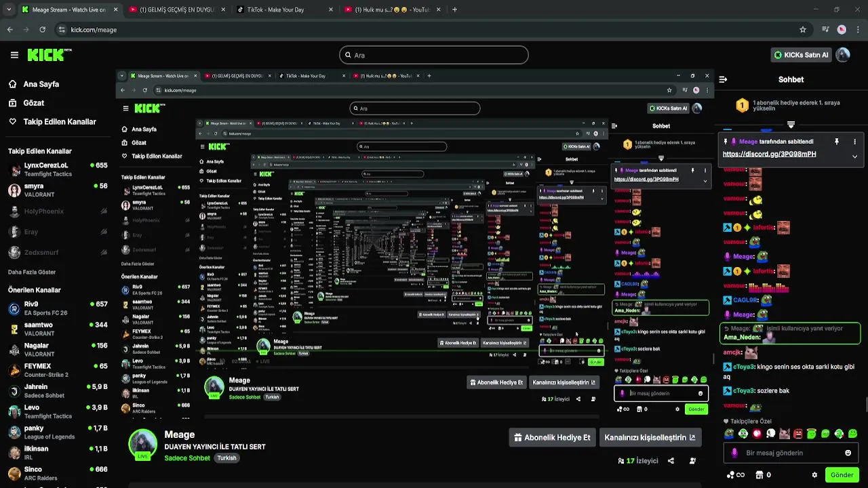Focus the 'Bir mesaj gönderin' chat input

coord(791,453)
